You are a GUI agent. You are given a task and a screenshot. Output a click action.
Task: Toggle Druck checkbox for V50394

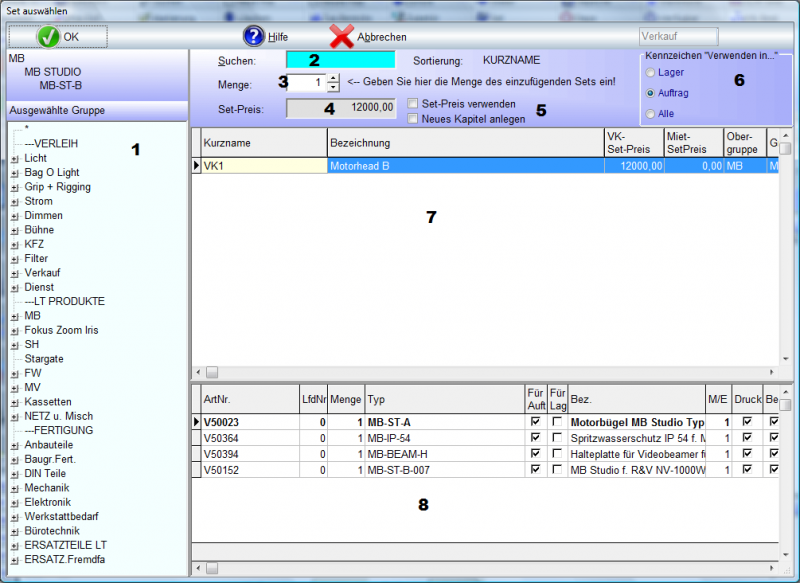tap(747, 453)
